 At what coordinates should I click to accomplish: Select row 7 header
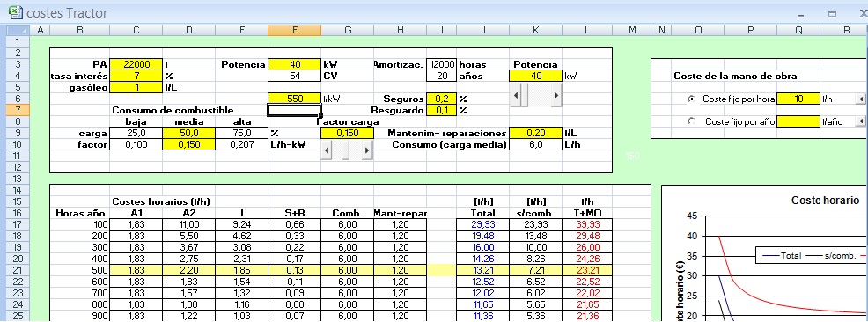17,110
